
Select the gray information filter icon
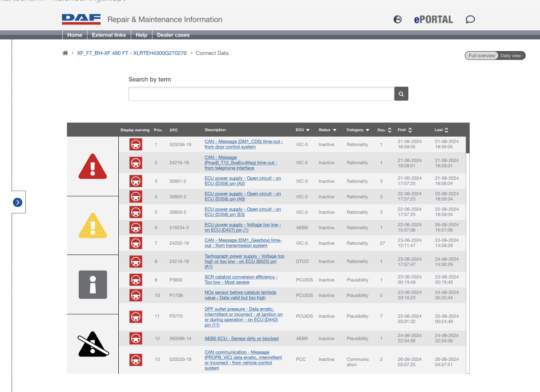93,284
